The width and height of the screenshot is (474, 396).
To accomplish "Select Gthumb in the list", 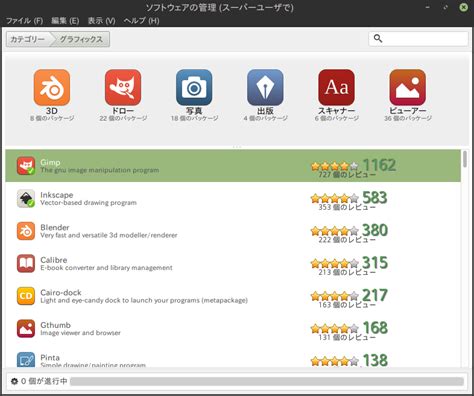I will click(233, 329).
